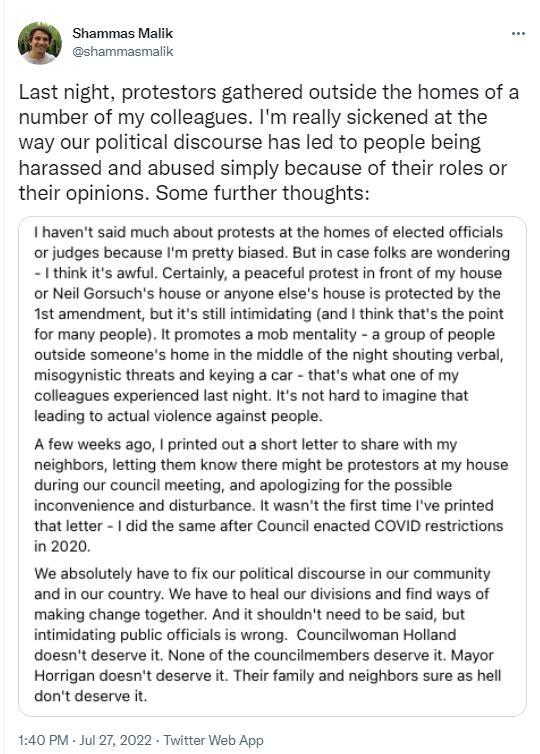The height and width of the screenshot is (754, 540).
Task: Click the "COVID restrictions" text in the image
Action: [439, 525]
